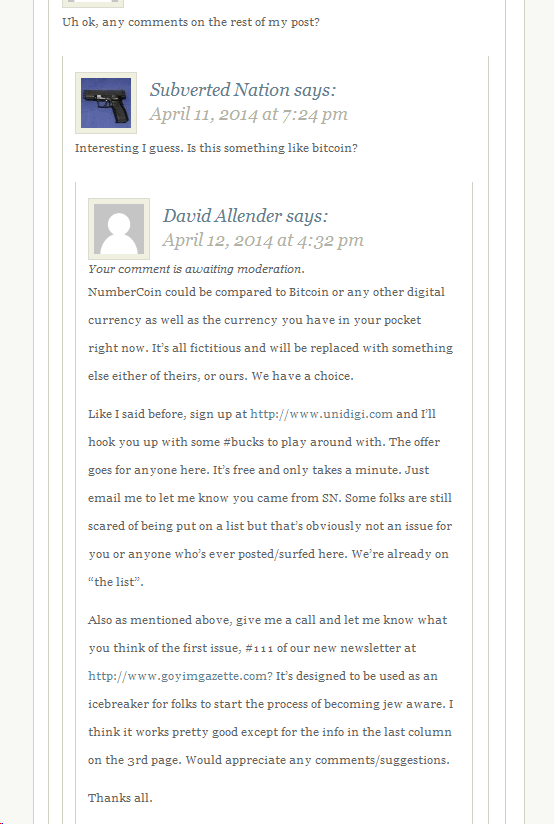Open the David Allender author name link
Screen dimensions: 554x824
click(222, 216)
